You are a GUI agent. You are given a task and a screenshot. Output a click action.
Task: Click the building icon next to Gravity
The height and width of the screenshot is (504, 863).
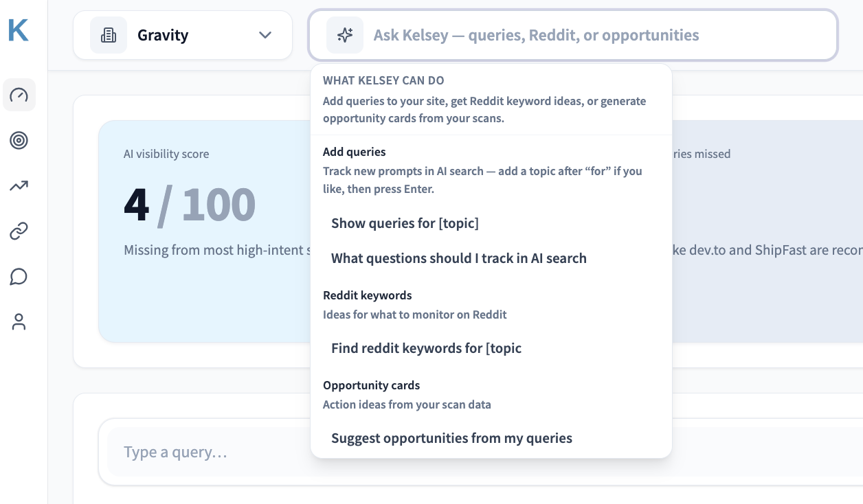[109, 35]
